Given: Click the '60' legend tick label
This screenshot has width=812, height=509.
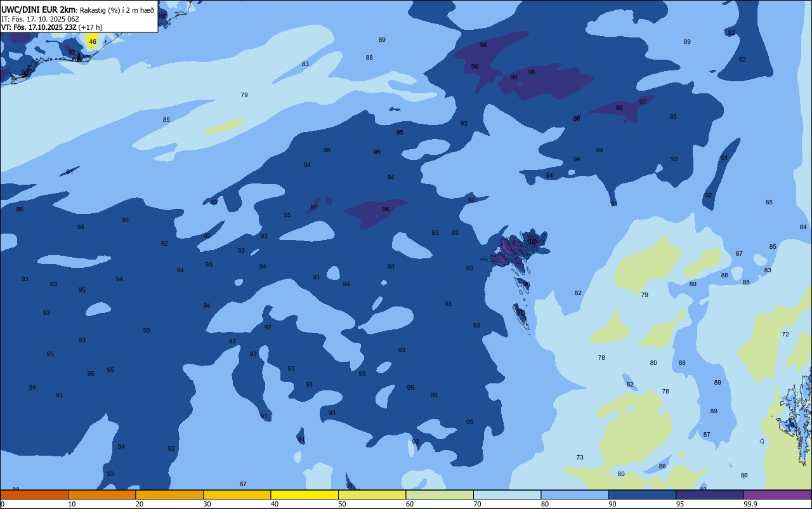Looking at the screenshot, I should click(x=410, y=504).
